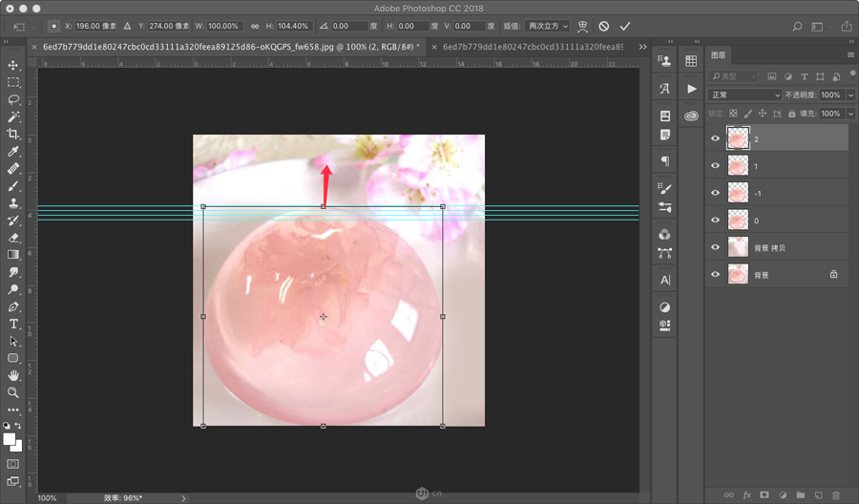The image size is (859, 504).
Task: Open the 正常 blend mode dropdown
Action: [745, 95]
